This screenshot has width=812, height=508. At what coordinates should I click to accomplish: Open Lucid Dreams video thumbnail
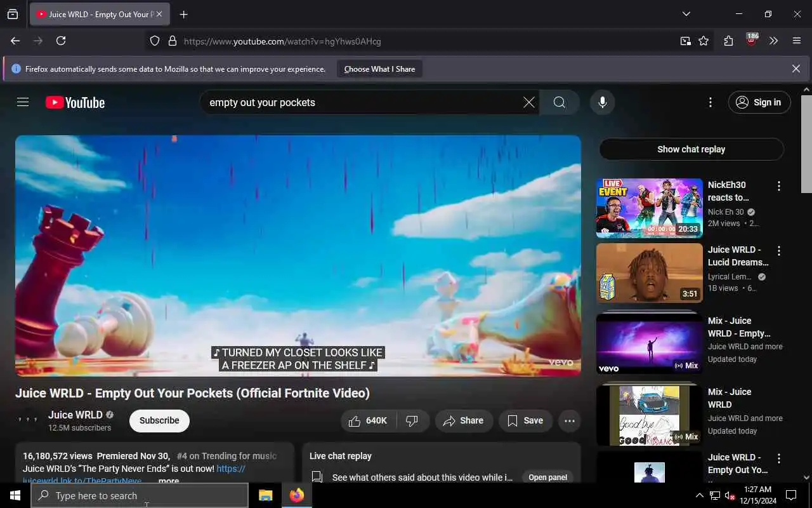tap(649, 273)
